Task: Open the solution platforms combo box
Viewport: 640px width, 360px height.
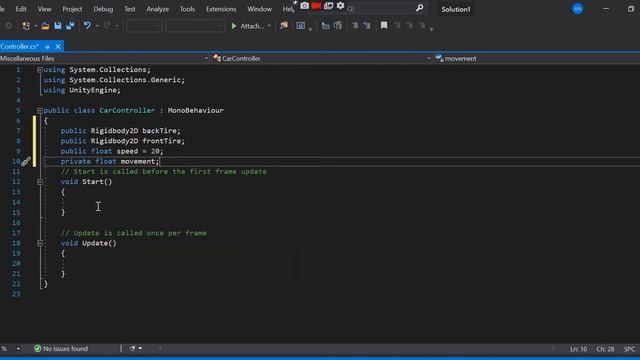Action: click(195, 26)
